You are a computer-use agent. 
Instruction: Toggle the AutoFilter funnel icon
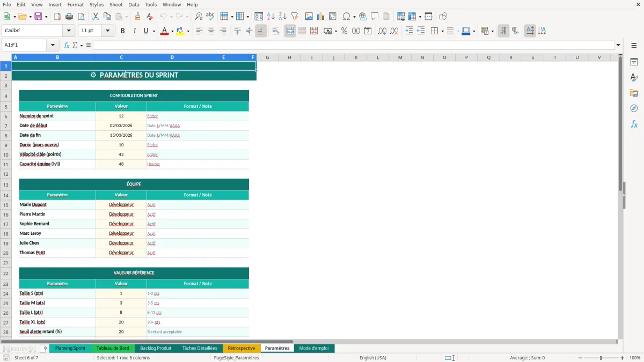(x=294, y=17)
